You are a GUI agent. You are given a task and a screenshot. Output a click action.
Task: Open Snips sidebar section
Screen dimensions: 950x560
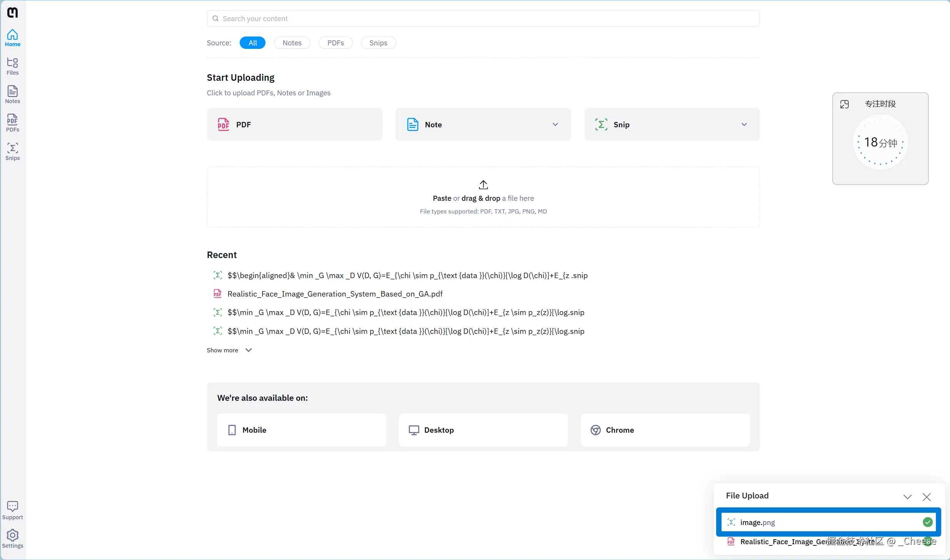pos(12,152)
